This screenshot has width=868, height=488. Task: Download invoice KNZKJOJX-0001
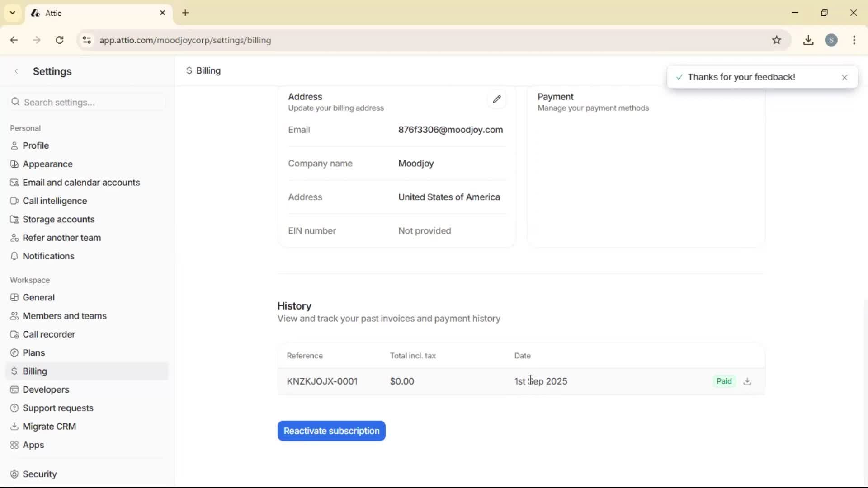[747, 381]
